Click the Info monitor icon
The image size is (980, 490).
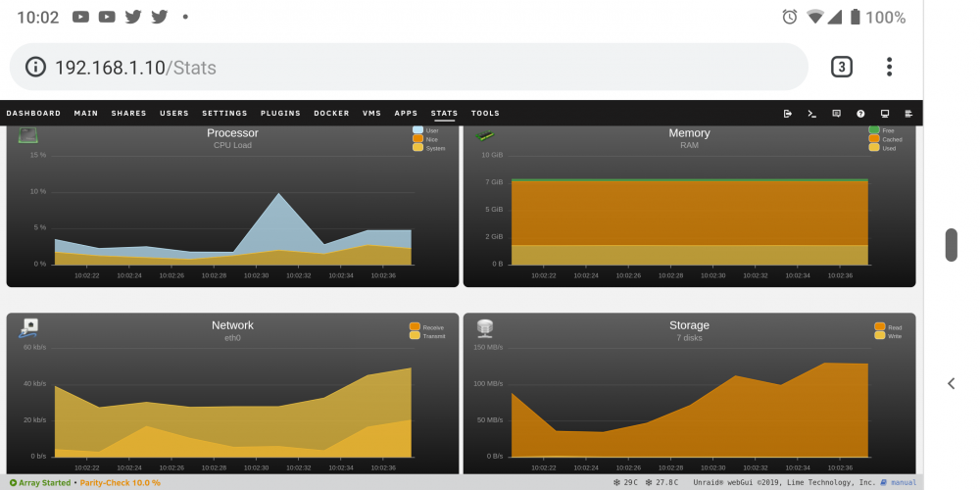pos(885,114)
